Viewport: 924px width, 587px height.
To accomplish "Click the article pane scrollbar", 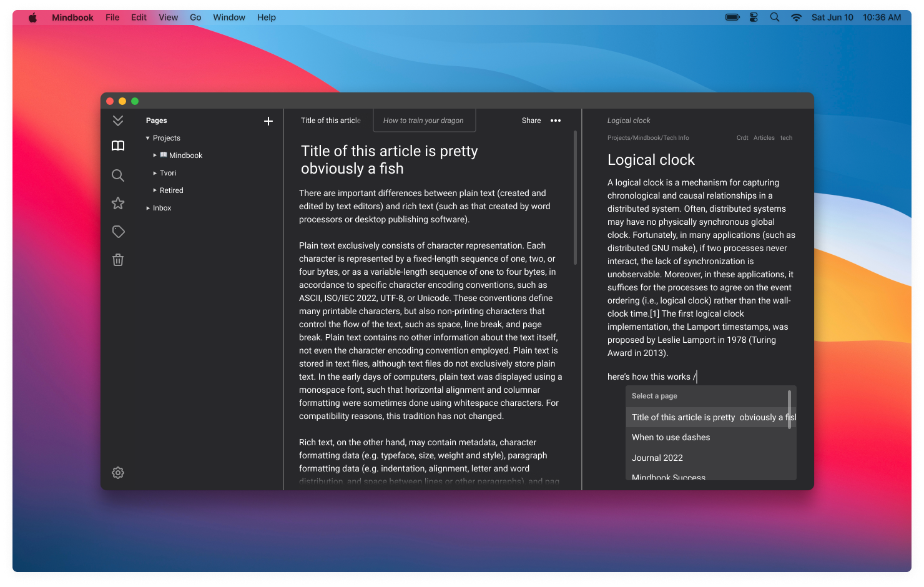I will [x=575, y=197].
